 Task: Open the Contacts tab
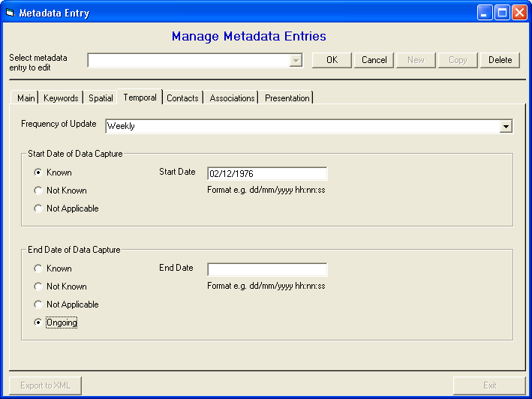[x=182, y=98]
